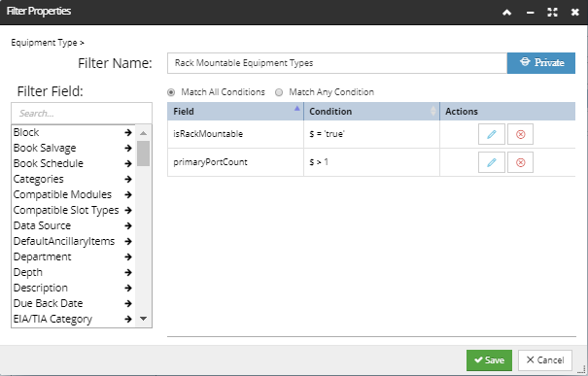This screenshot has width=588, height=376.
Task: Remove the primaryPortCount condition
Action: [x=520, y=162]
